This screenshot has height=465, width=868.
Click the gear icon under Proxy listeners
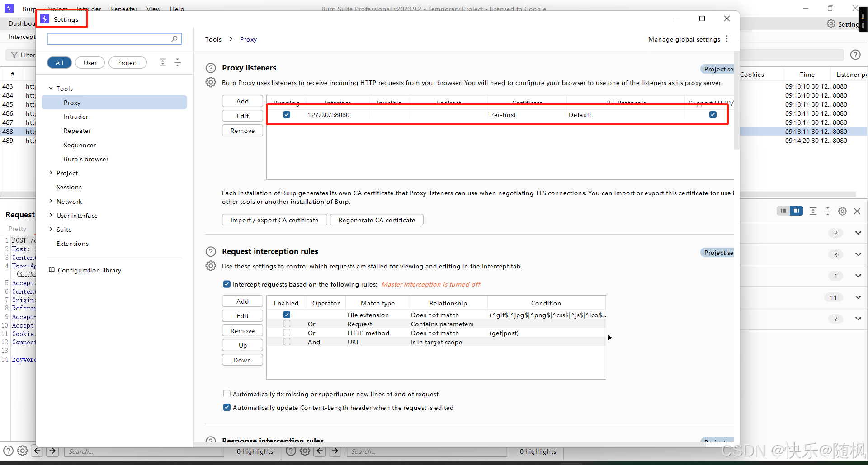click(211, 82)
